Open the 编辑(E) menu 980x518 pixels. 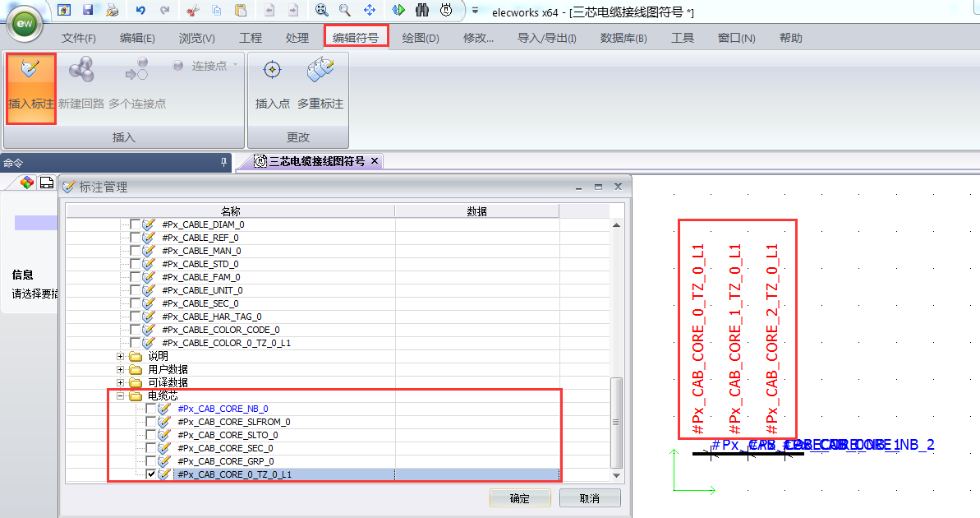click(137, 38)
